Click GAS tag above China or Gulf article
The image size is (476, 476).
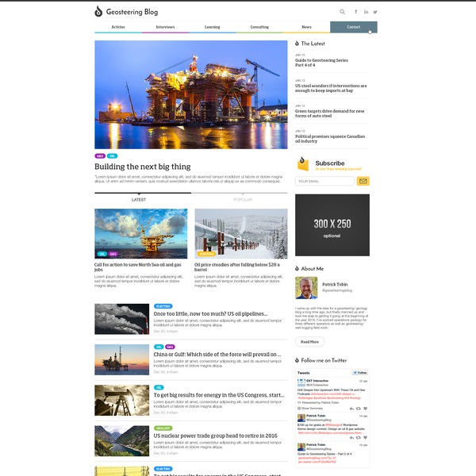point(170,347)
